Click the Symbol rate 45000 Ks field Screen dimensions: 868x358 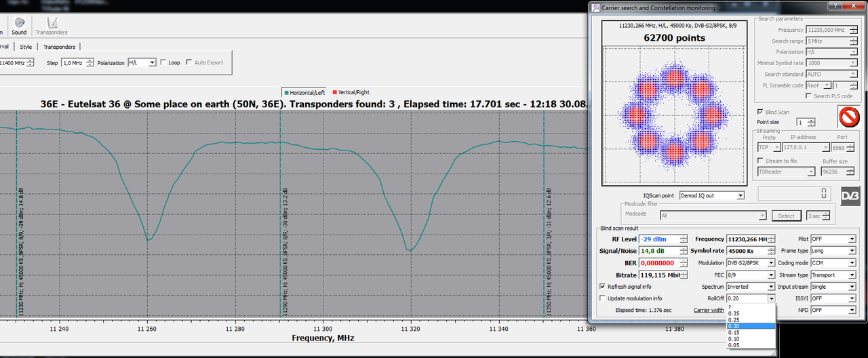(751, 251)
